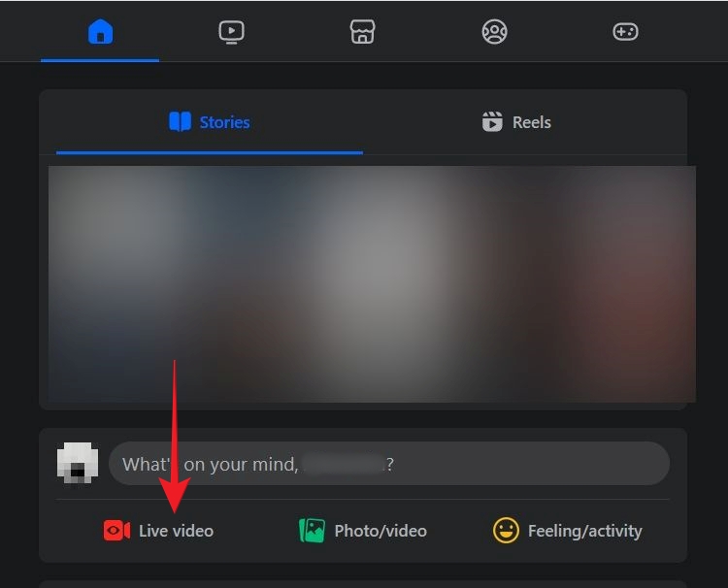Click the yellow Feeling/activity smiley icon

pyautogui.click(x=506, y=531)
